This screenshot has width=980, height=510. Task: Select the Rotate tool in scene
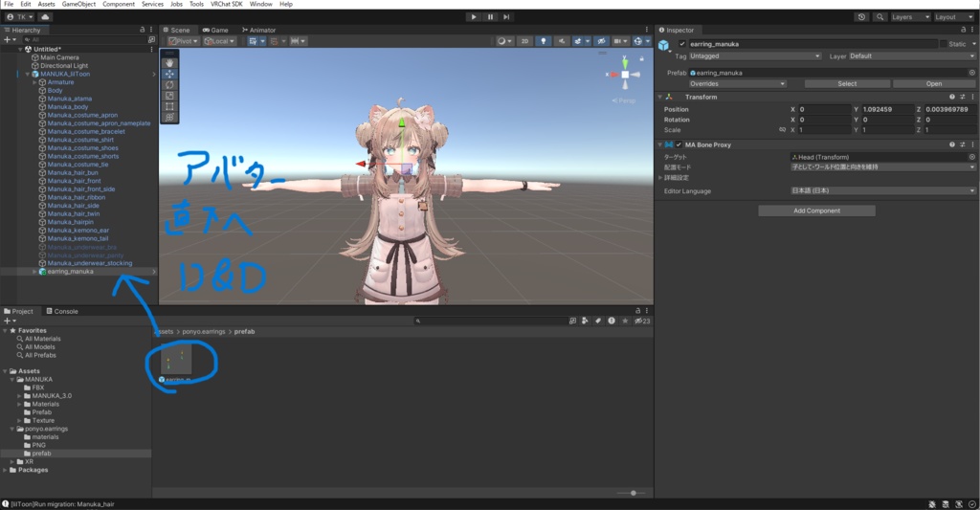click(x=169, y=85)
